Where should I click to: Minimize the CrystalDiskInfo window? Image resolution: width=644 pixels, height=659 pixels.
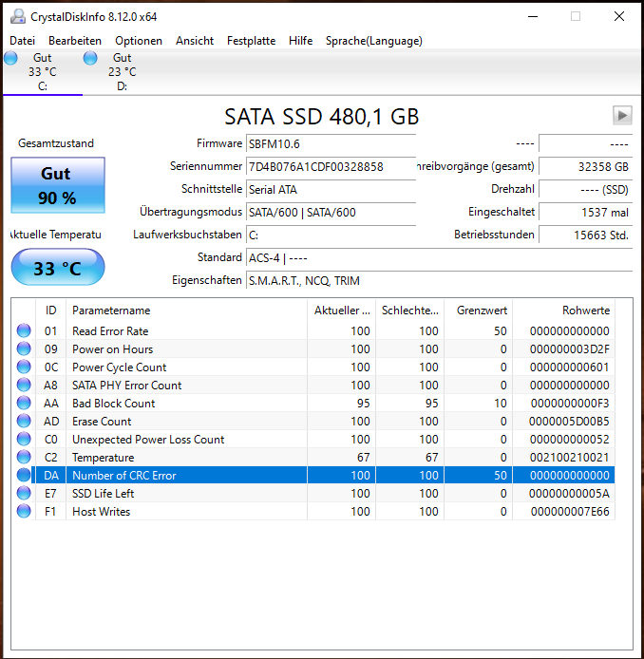point(533,16)
